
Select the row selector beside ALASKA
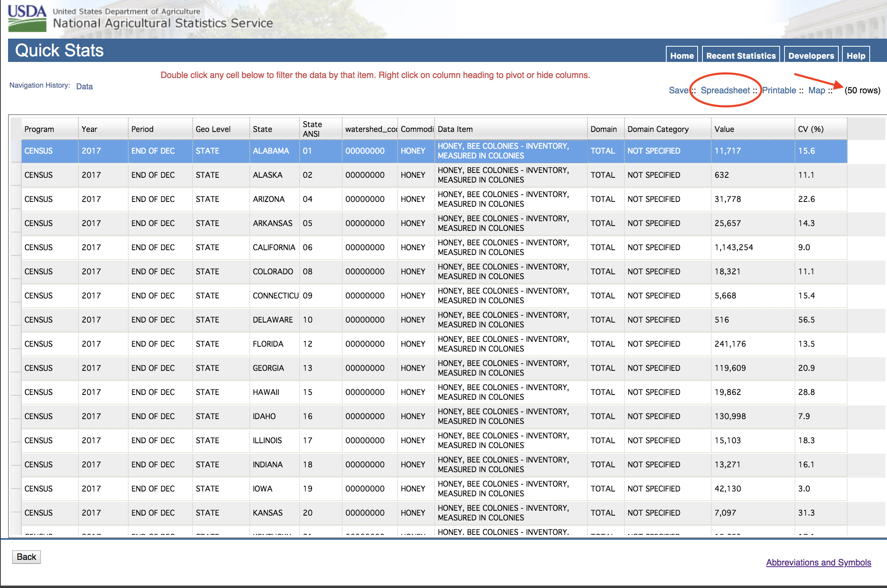click(x=16, y=175)
